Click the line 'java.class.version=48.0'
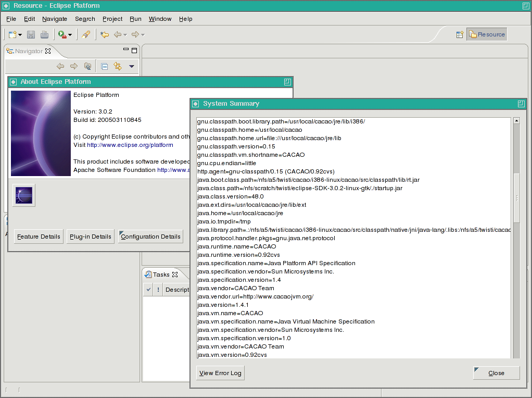Screen dimensions: 532x398 coord(231,196)
